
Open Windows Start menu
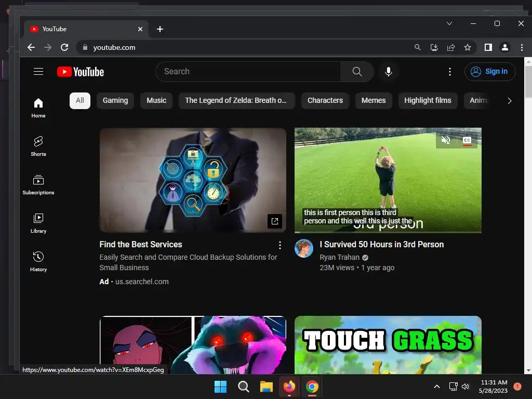click(x=220, y=387)
